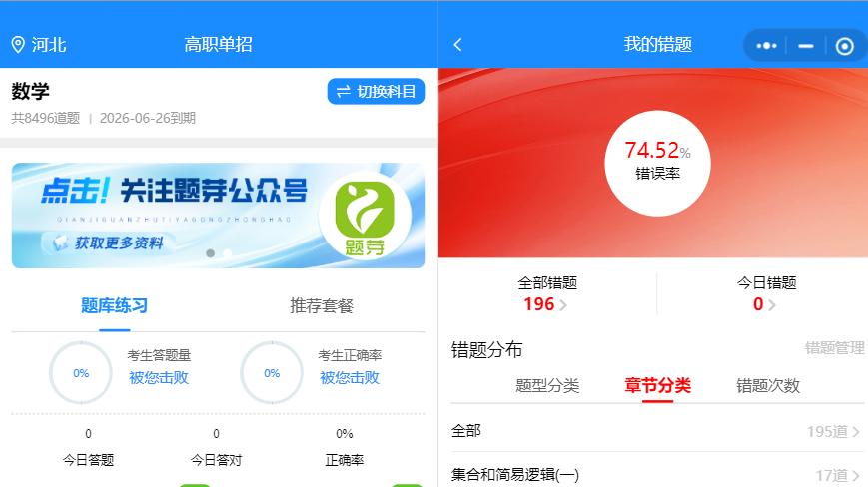Expand 今日错题 0 chevron
This screenshot has height=487, width=868.
[772, 305]
